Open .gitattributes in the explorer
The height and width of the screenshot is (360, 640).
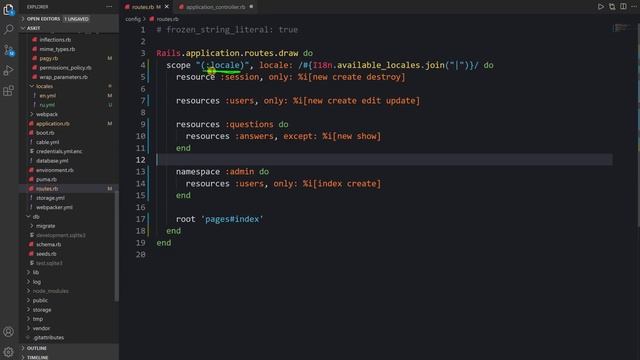pyautogui.click(x=48, y=338)
